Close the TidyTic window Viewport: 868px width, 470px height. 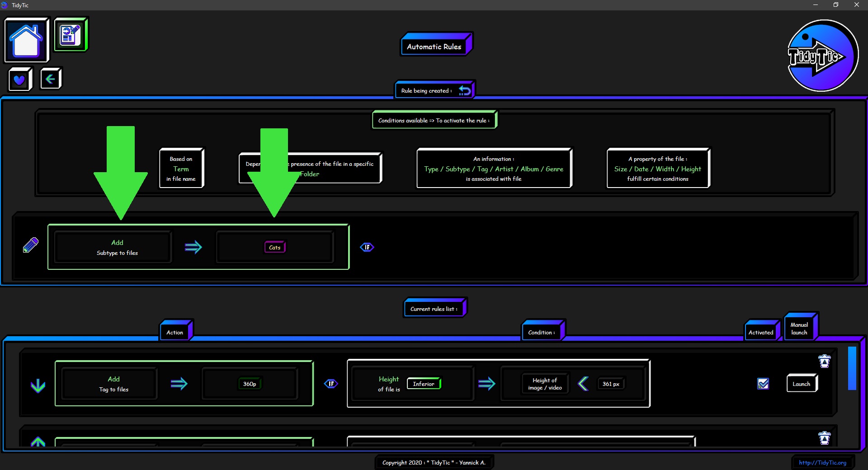point(857,5)
